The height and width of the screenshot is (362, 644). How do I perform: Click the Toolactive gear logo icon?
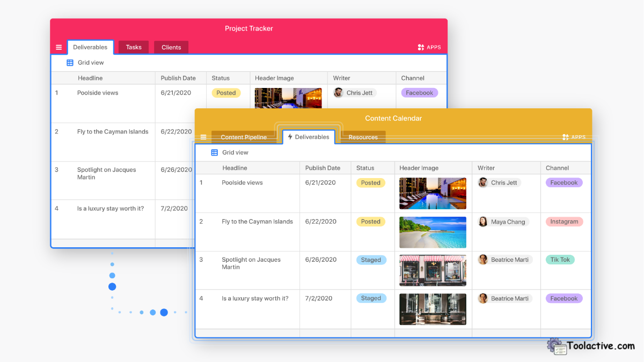coord(557,346)
